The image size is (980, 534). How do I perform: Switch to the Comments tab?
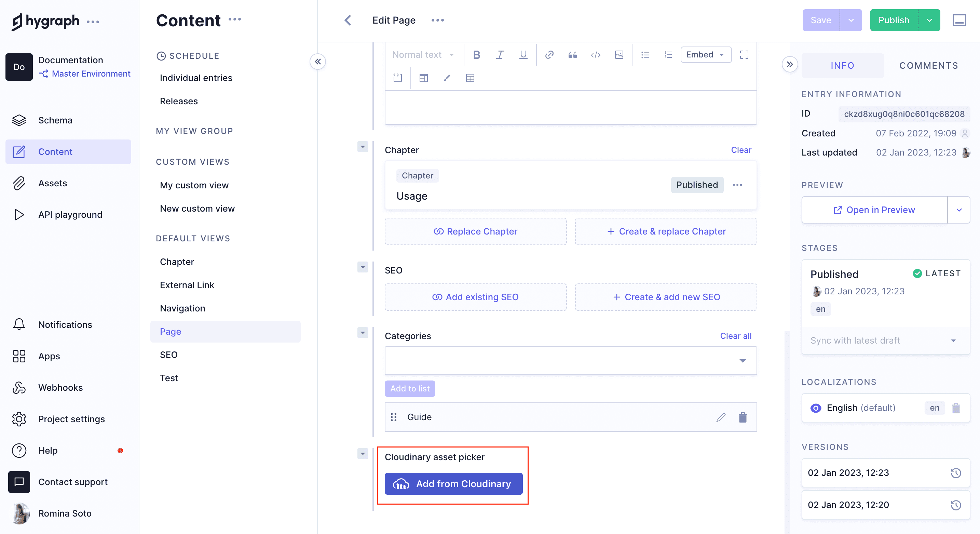pos(929,65)
